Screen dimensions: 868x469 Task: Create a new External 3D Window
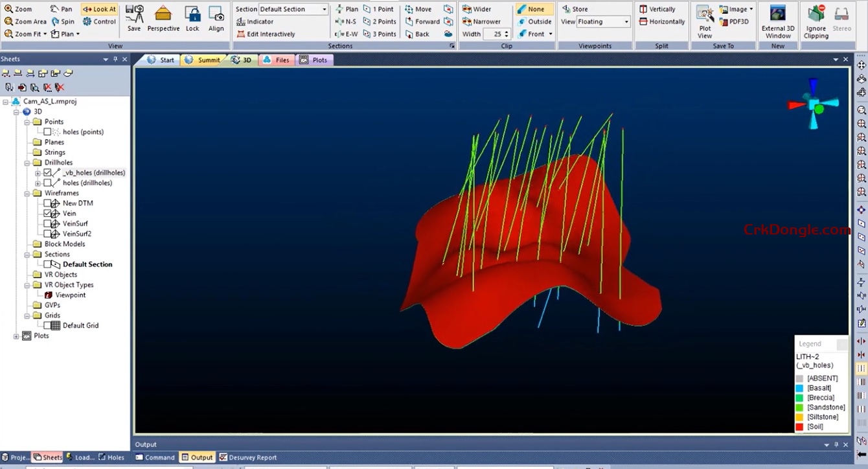(x=777, y=21)
